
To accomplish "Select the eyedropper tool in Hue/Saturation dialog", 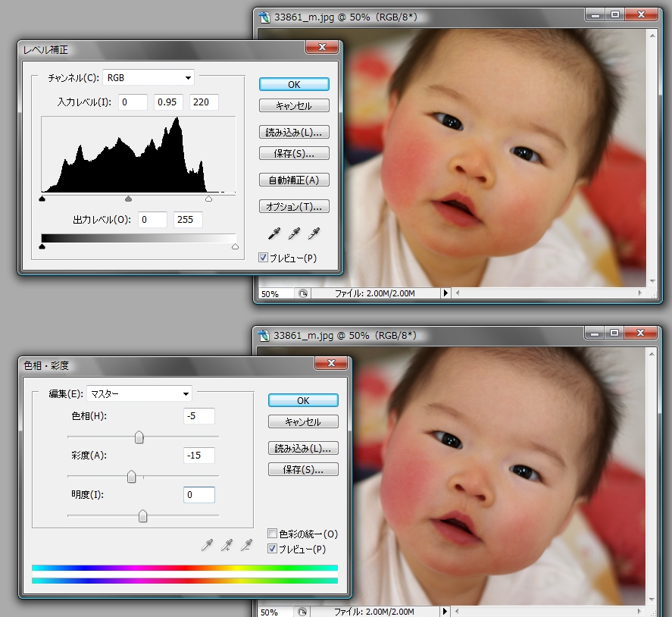I will click(x=207, y=545).
